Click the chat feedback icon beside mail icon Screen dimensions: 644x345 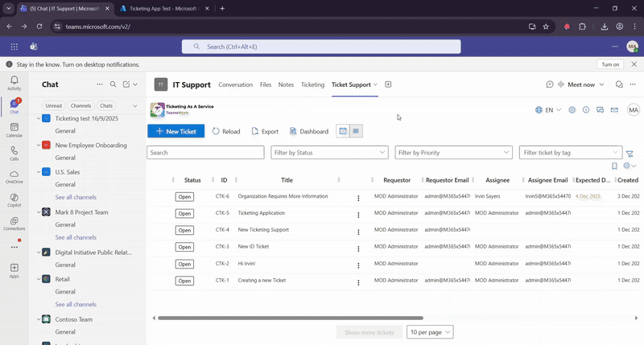click(x=600, y=110)
